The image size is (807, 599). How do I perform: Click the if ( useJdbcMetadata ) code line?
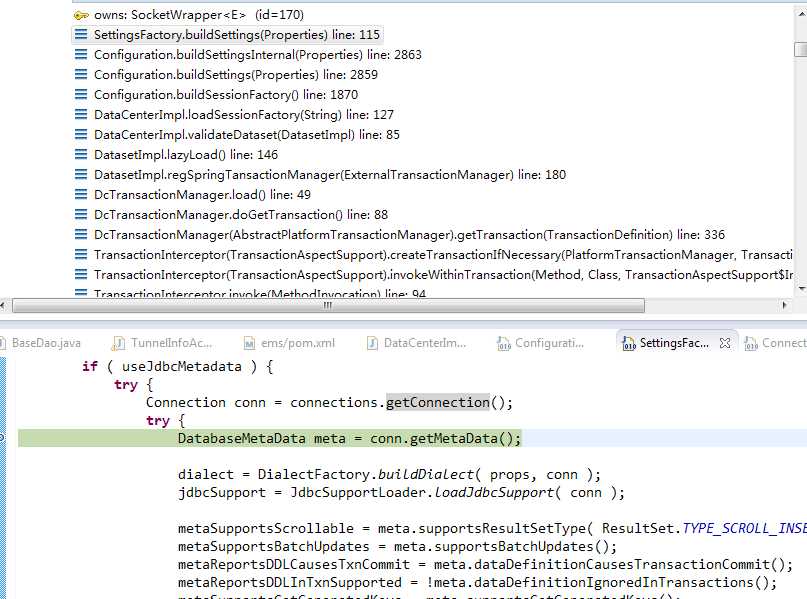178,366
